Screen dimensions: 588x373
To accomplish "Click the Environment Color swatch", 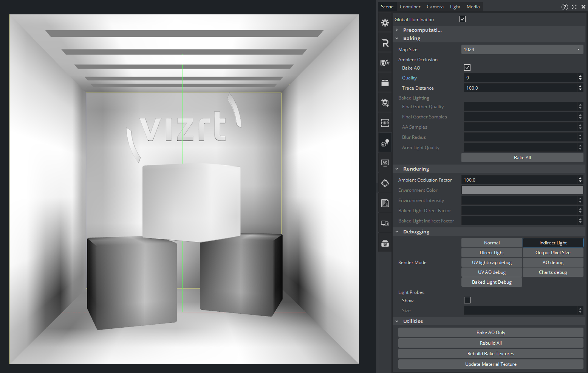I will click(x=522, y=190).
